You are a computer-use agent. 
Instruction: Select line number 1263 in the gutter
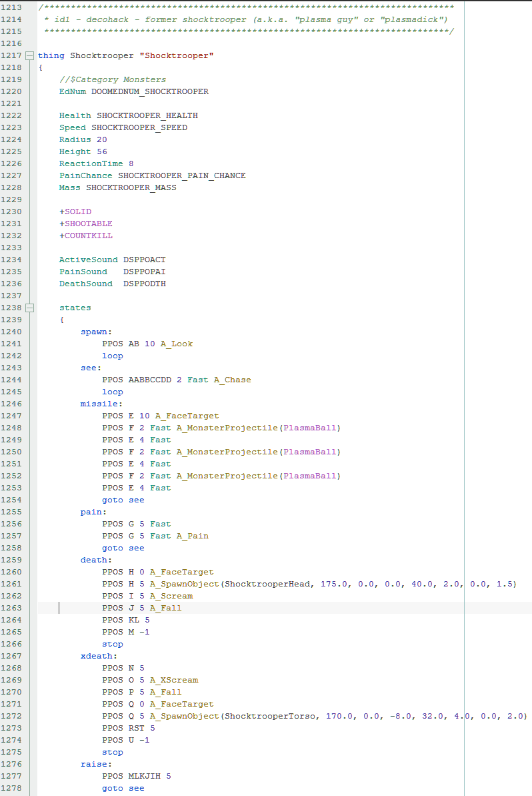click(11, 608)
